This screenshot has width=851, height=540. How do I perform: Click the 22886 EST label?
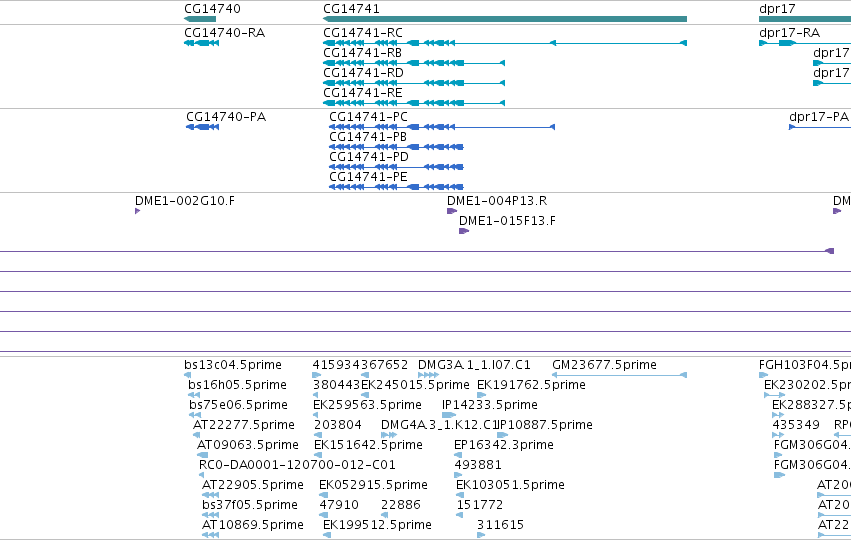401,505
